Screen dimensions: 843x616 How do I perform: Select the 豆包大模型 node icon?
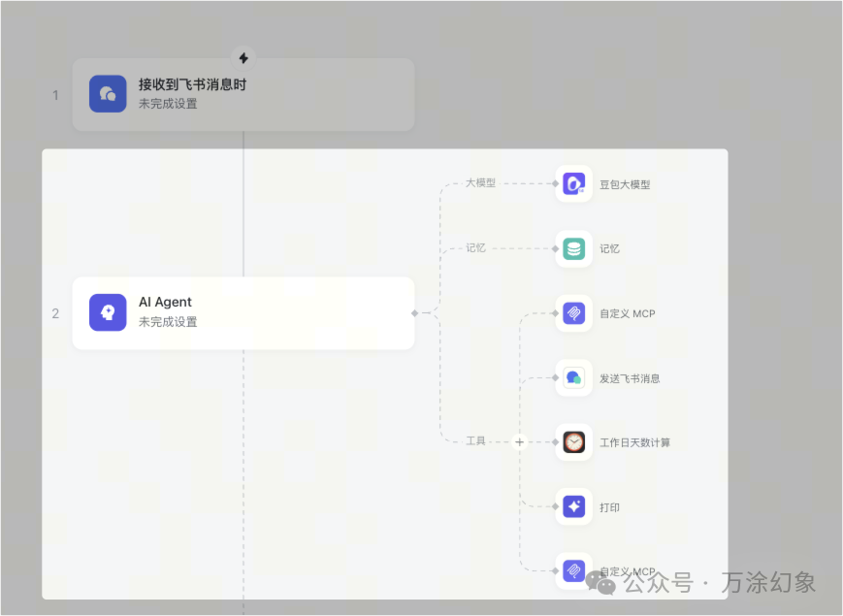(x=573, y=183)
